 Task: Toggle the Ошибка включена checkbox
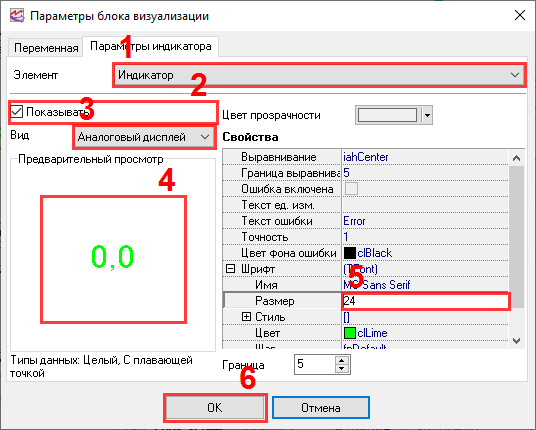pyautogui.click(x=351, y=189)
